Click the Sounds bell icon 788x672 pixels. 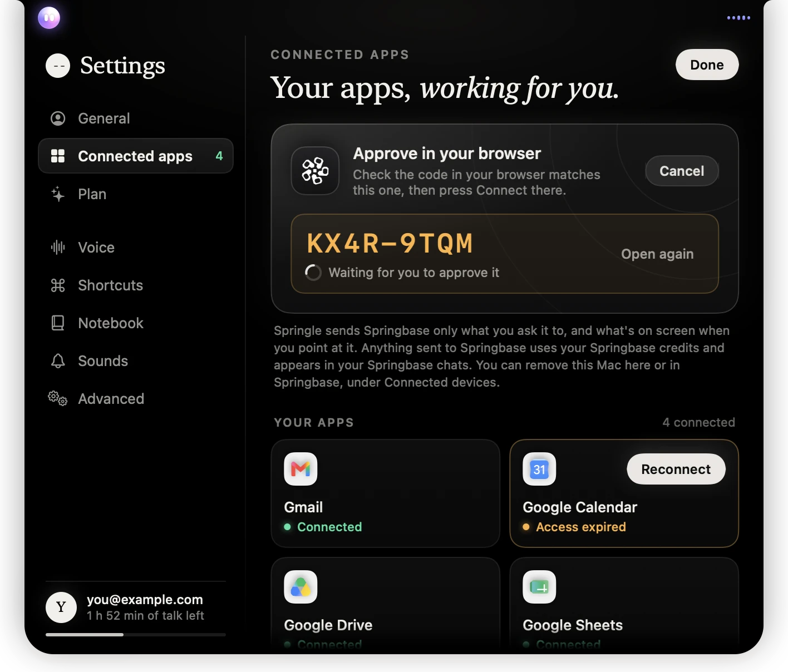(x=58, y=361)
